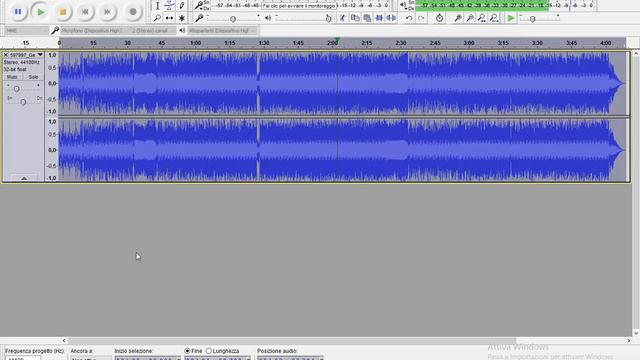Stop playback with the yellow Stop button
Viewport: 640px width, 360px height.
[x=63, y=12]
